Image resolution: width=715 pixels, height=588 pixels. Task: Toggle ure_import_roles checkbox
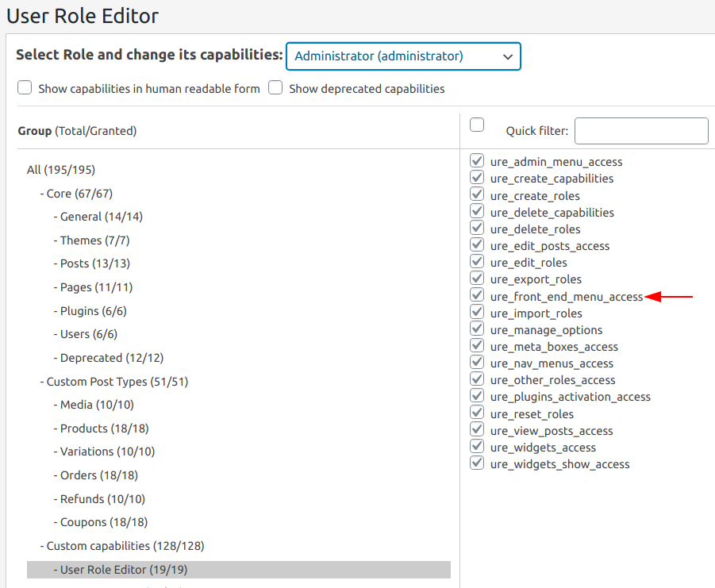click(x=477, y=312)
